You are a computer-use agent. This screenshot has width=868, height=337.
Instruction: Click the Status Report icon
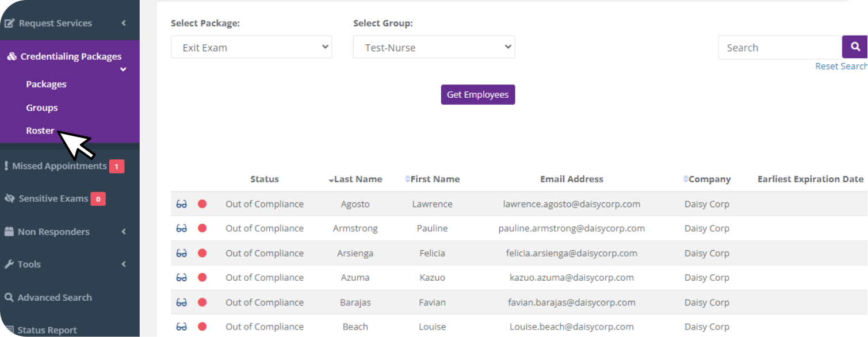pyautogui.click(x=9, y=330)
